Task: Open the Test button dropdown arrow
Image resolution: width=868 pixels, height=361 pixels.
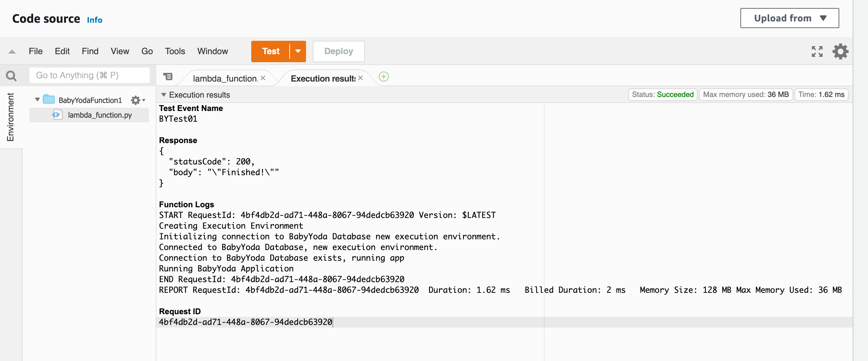Action: coord(298,51)
